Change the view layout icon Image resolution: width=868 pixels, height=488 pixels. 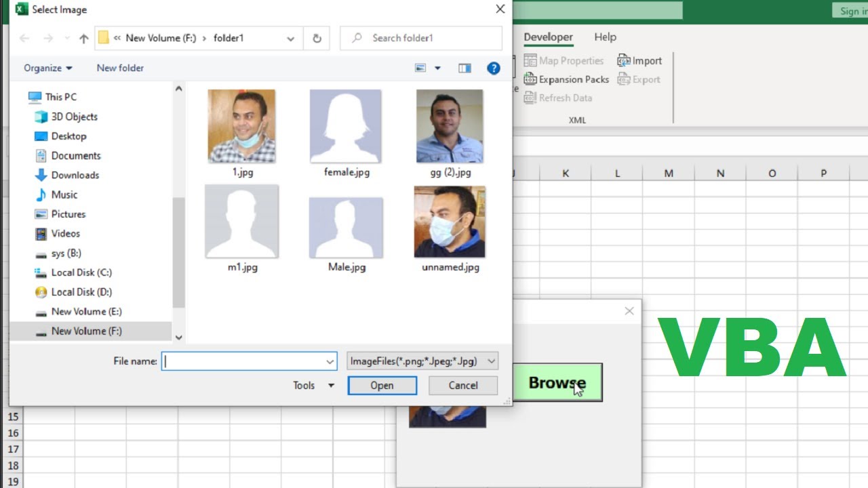point(420,68)
